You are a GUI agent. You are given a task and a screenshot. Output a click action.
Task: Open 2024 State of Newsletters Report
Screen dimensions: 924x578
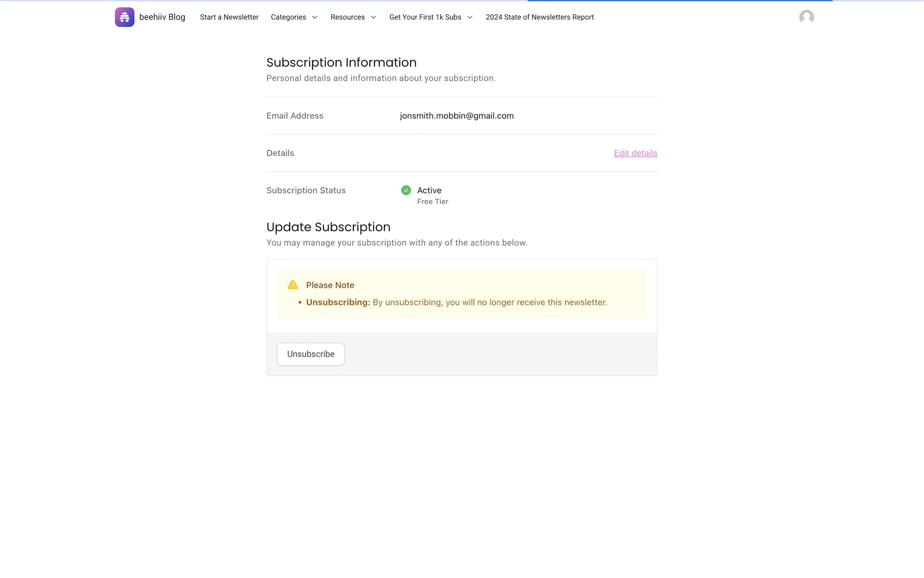click(539, 17)
